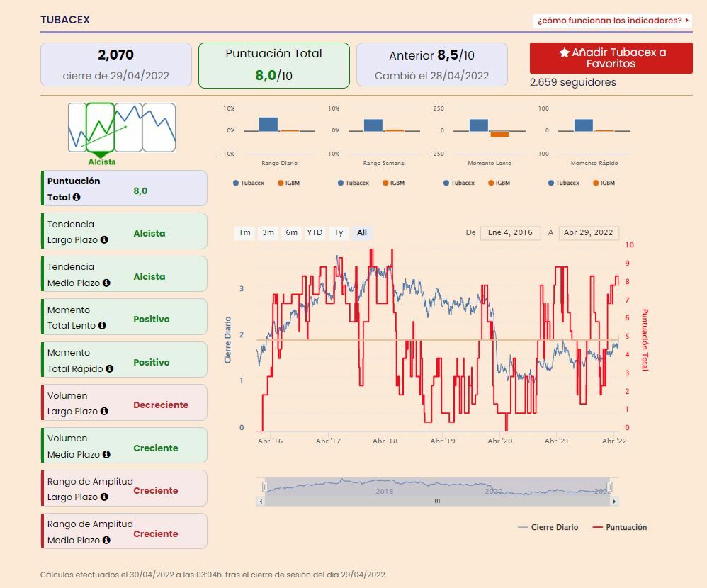Click the Momento Total Rápido Positivo value
The height and width of the screenshot is (588, 707).
coord(152,363)
